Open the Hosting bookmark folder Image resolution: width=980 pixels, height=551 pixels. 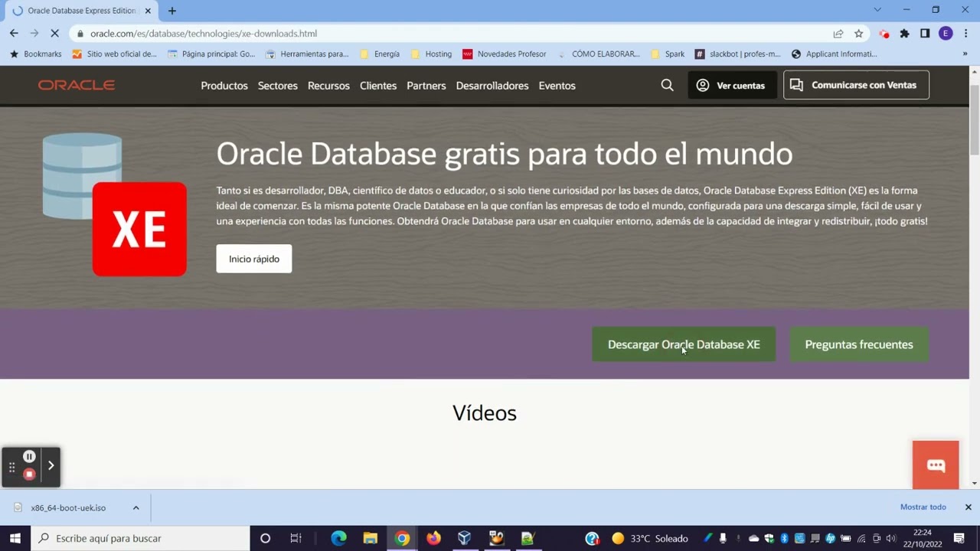(432, 54)
